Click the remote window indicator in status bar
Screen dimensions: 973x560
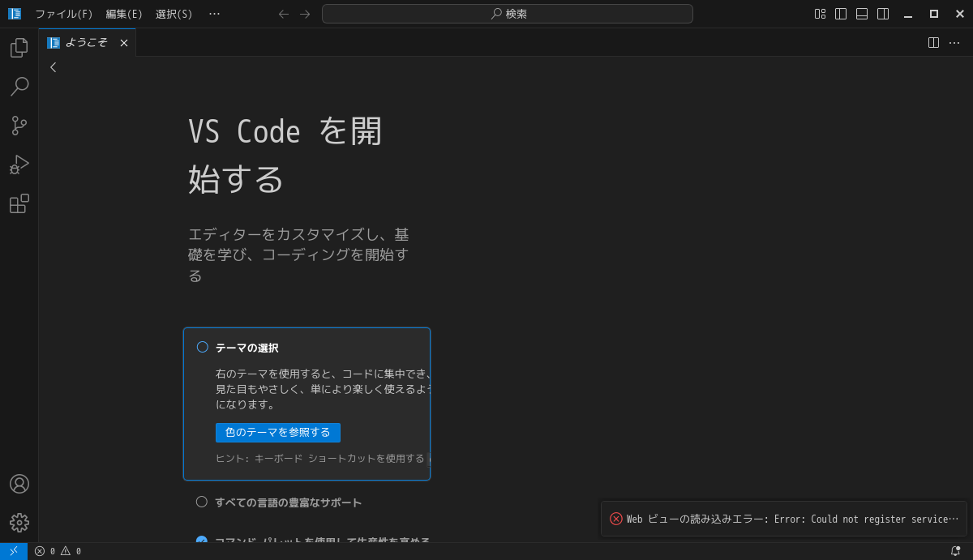point(14,551)
